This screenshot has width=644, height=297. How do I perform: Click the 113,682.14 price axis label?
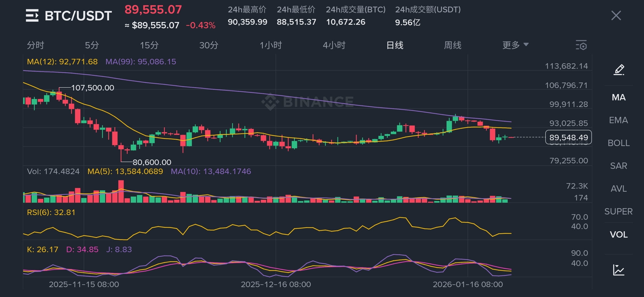(566, 66)
